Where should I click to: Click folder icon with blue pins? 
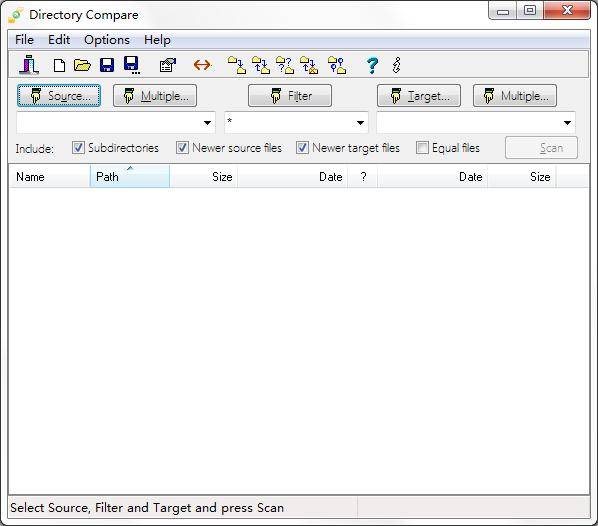[337, 65]
